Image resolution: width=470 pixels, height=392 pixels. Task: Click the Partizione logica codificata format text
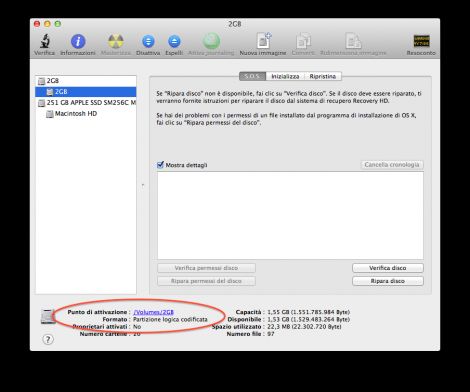pyautogui.click(x=170, y=319)
